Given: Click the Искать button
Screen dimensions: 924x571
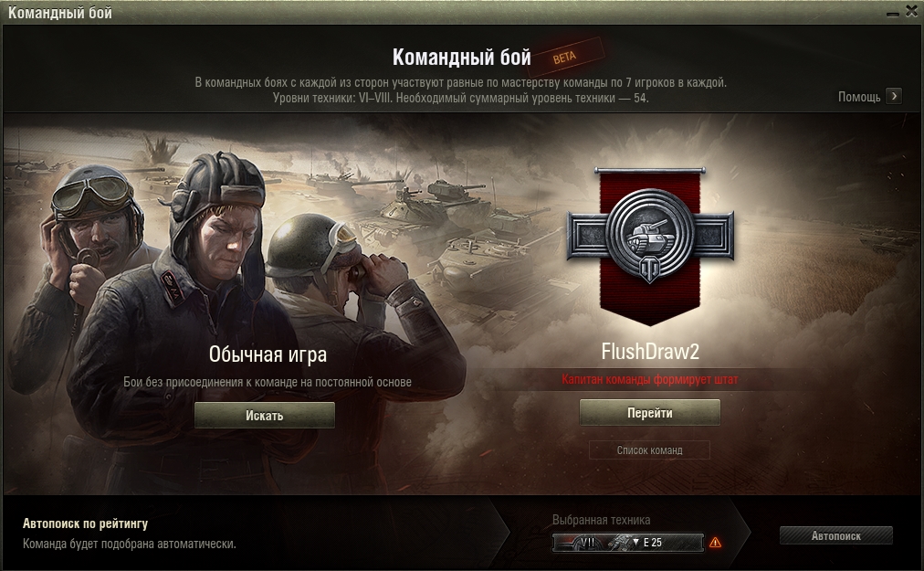Looking at the screenshot, I should coord(265,416).
